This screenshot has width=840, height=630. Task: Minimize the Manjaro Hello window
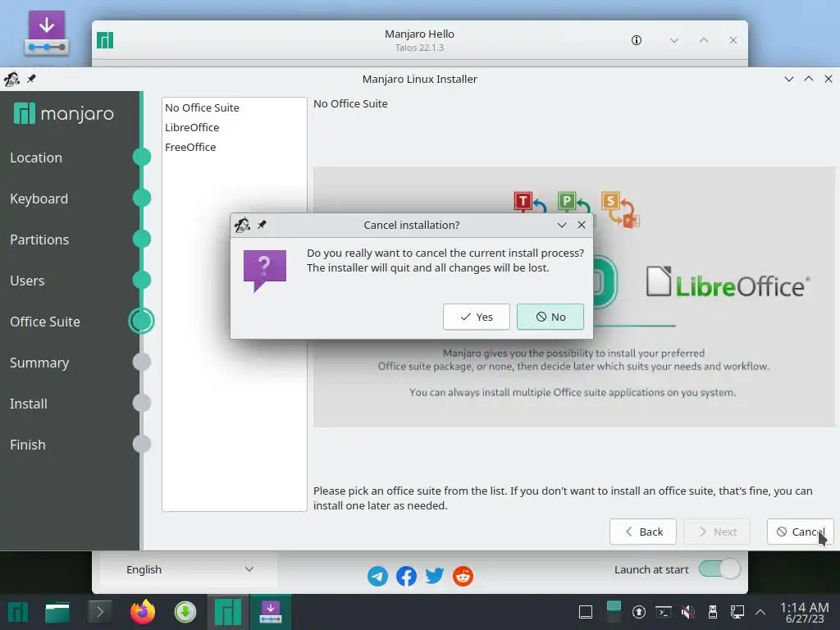(674, 40)
